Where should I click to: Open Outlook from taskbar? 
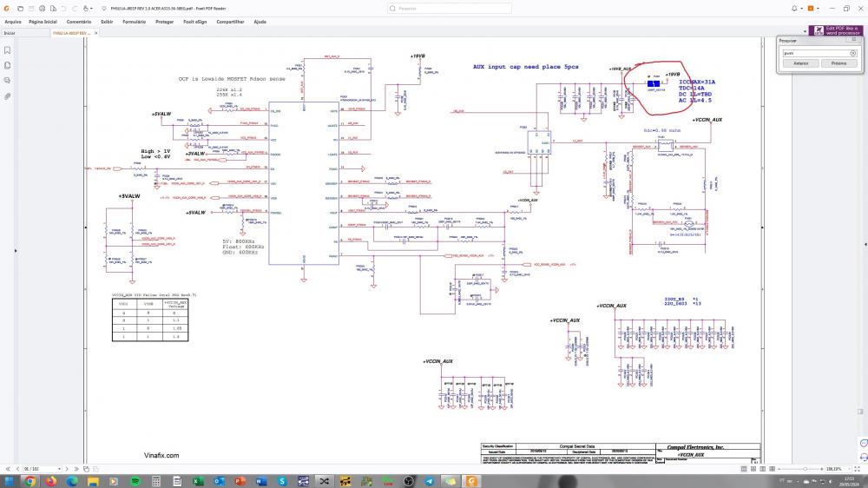click(x=219, y=481)
